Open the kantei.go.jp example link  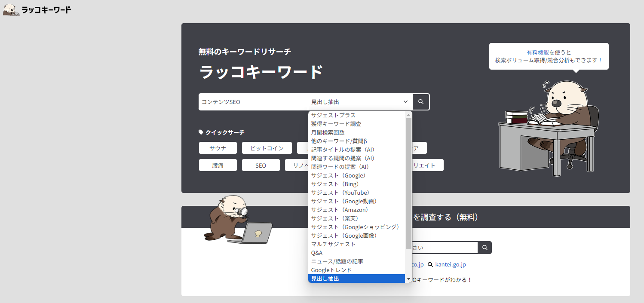pos(451,264)
